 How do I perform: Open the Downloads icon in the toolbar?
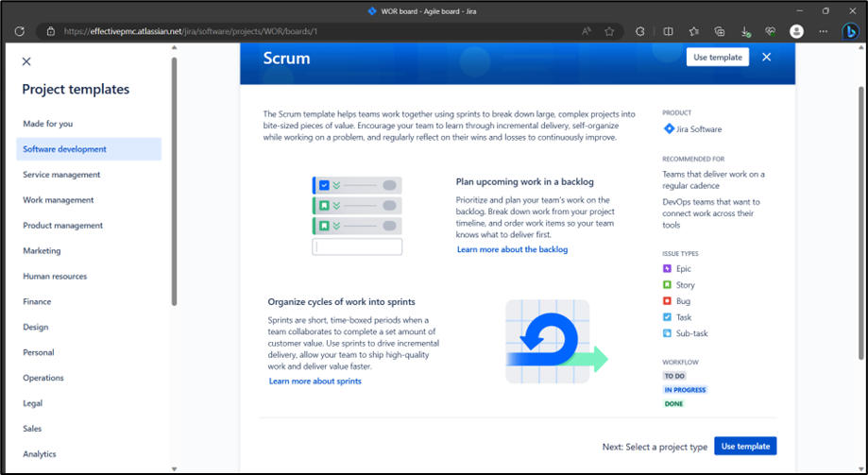(x=745, y=31)
